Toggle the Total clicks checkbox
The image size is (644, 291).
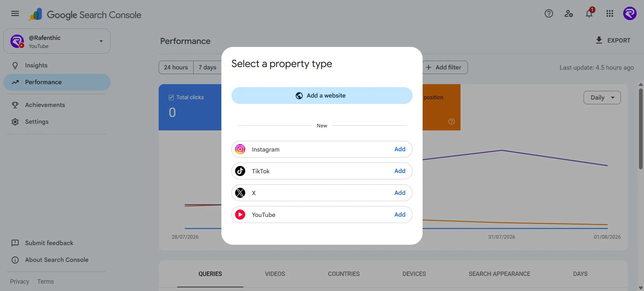[171, 97]
